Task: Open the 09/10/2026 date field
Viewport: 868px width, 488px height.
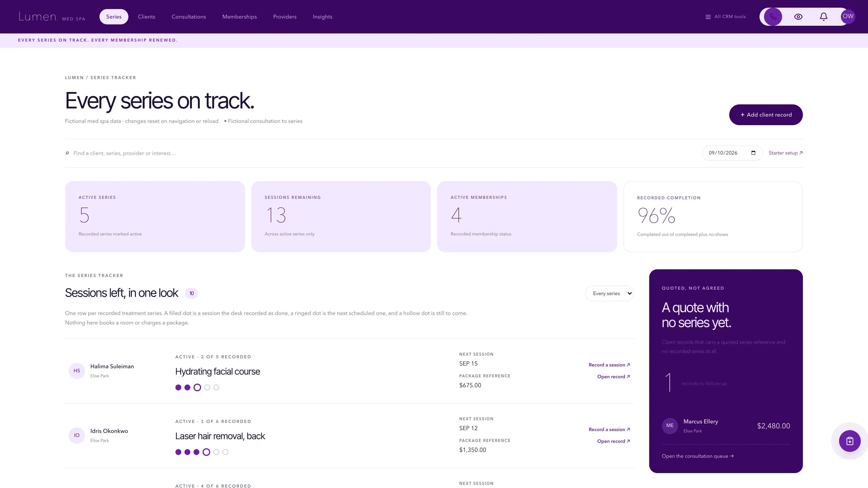Action: (x=732, y=153)
